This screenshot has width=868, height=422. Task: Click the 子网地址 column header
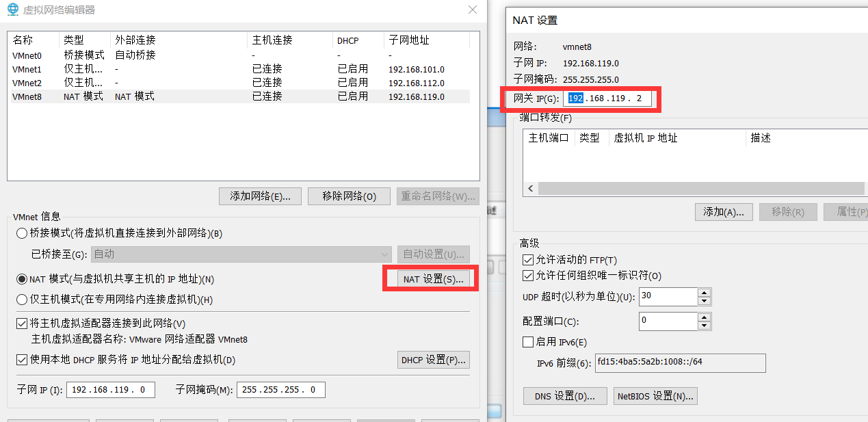(x=427, y=40)
